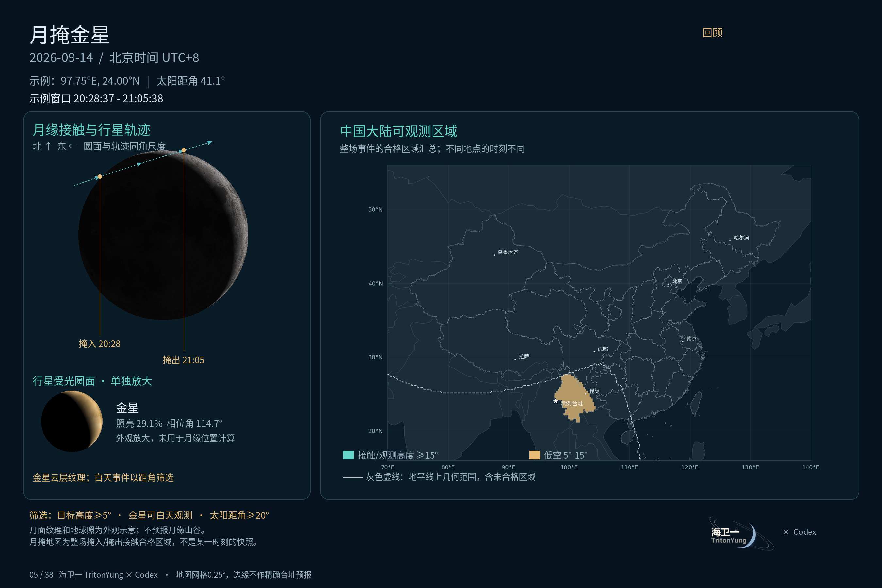Select the orange 低空 5°-15° legend swatch

(x=534, y=455)
